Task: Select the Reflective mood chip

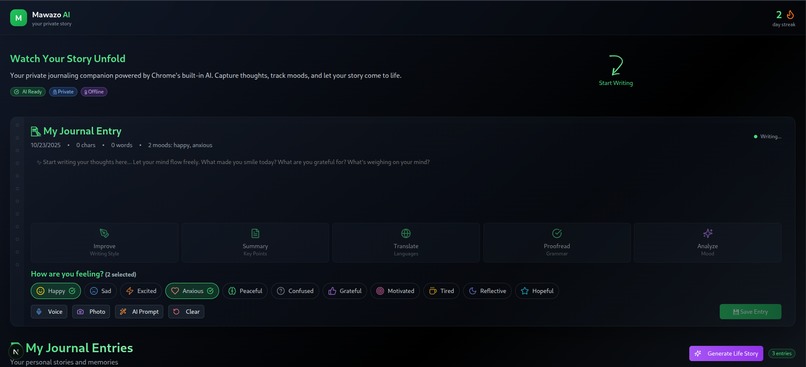Action: click(487, 291)
